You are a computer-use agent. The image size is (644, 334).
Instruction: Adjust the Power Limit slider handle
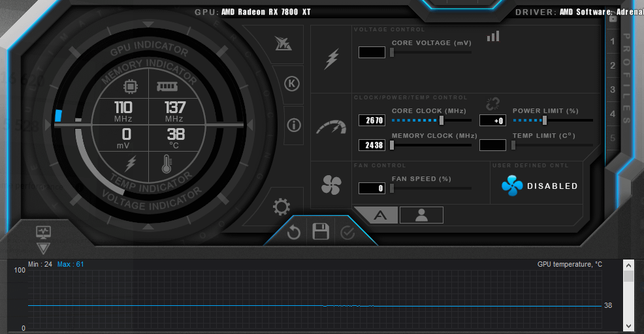[545, 120]
